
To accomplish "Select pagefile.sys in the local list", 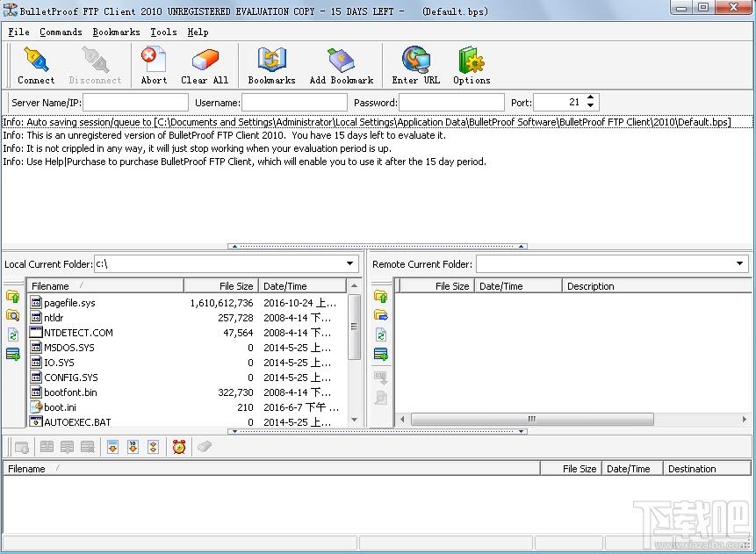I will pyautogui.click(x=69, y=303).
